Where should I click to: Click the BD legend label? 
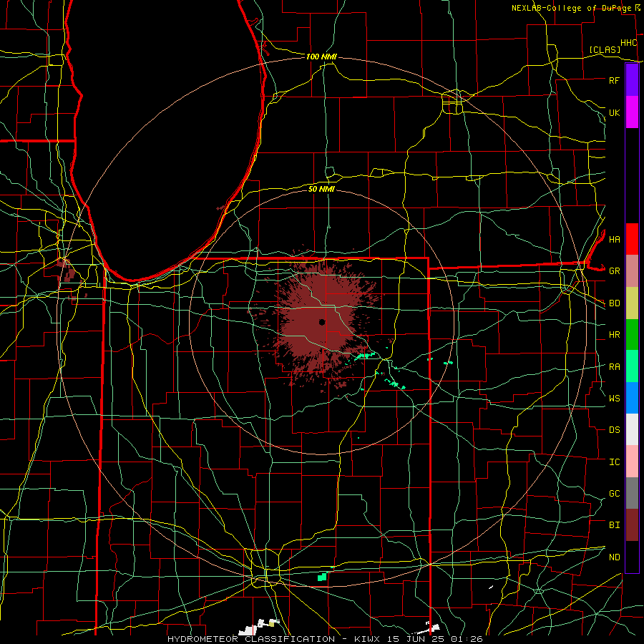[x=614, y=303]
